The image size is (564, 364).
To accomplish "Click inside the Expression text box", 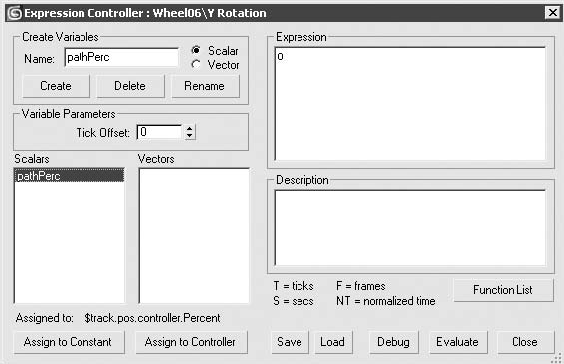I will coord(410,104).
